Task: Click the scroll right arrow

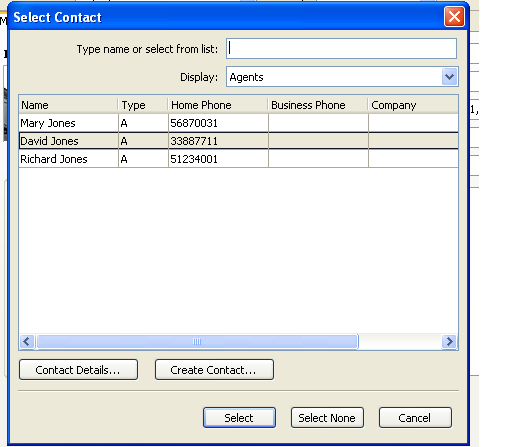Action: (449, 342)
